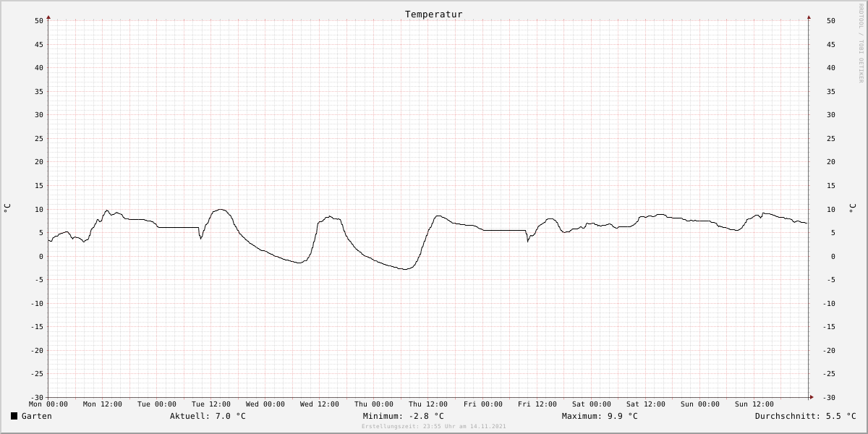Click the 'Minimum: -2.8 °C' statistic
The width and height of the screenshot is (868, 434).
(404, 416)
